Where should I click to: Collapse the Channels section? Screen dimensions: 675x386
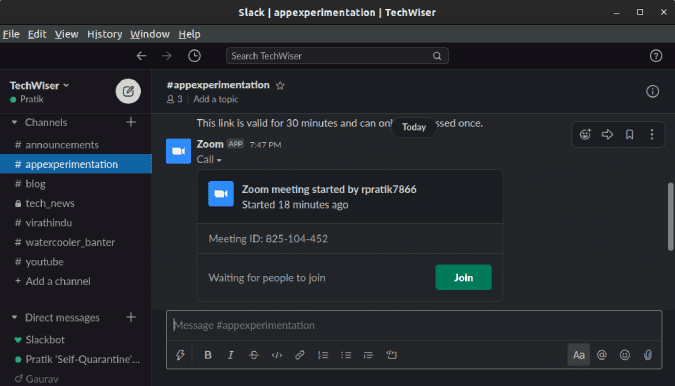[14, 122]
